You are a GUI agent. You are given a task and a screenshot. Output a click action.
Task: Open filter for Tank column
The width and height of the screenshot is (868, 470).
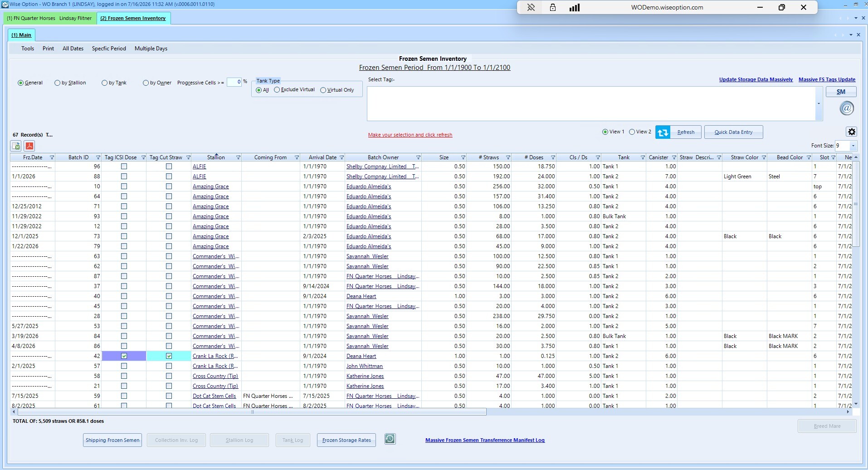643,157
